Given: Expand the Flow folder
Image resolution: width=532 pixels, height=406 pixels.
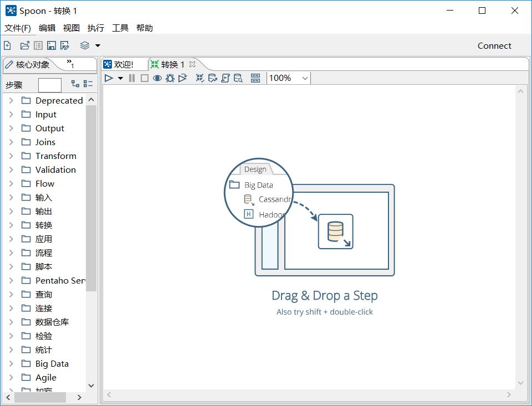Looking at the screenshot, I should 11,183.
